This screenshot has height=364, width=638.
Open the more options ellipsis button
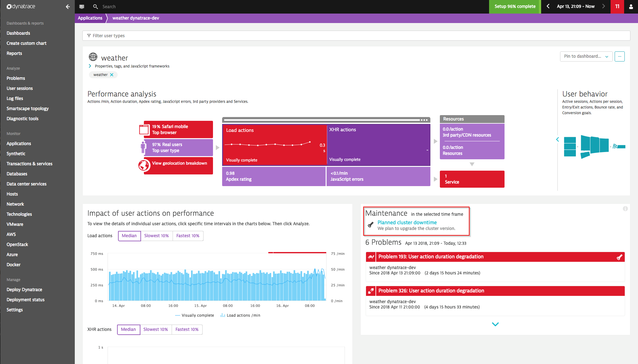619,56
